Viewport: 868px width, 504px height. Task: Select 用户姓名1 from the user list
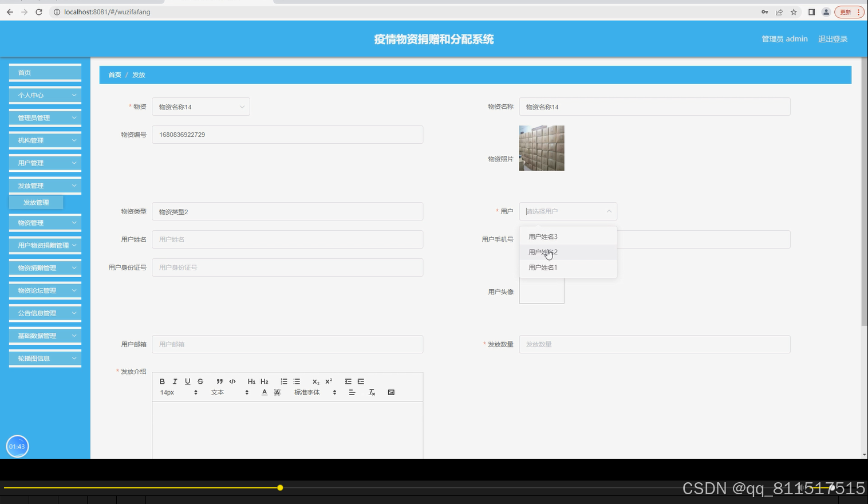point(568,267)
